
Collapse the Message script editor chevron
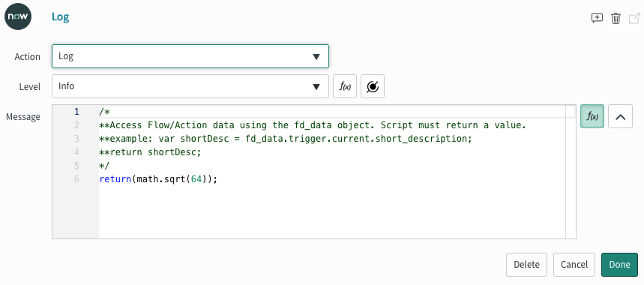(620, 116)
